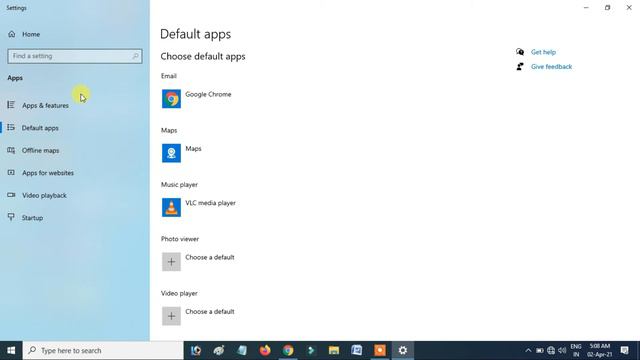Viewport: 640px width, 360px height.
Task: Choose a default Photo viewer plus icon
Action: pos(171,262)
